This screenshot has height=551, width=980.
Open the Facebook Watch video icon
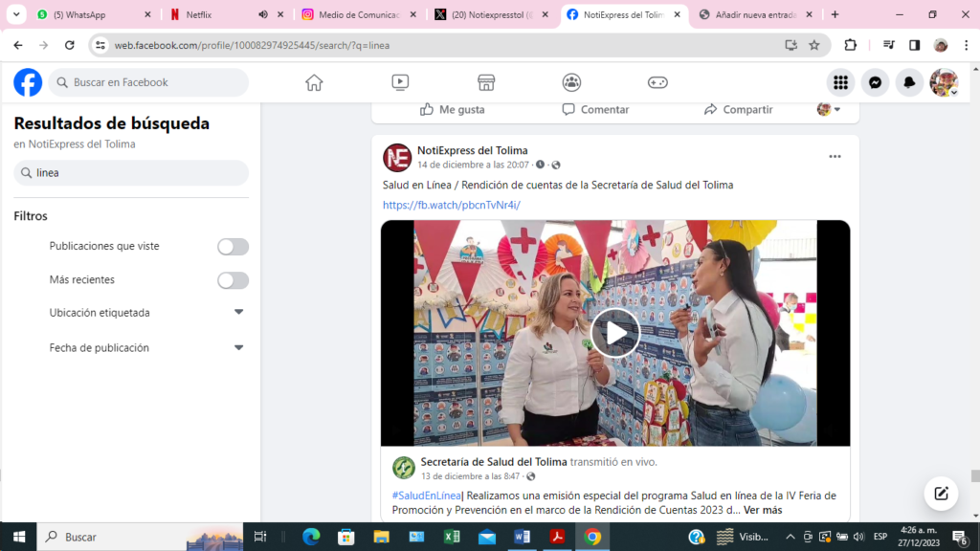[400, 82]
